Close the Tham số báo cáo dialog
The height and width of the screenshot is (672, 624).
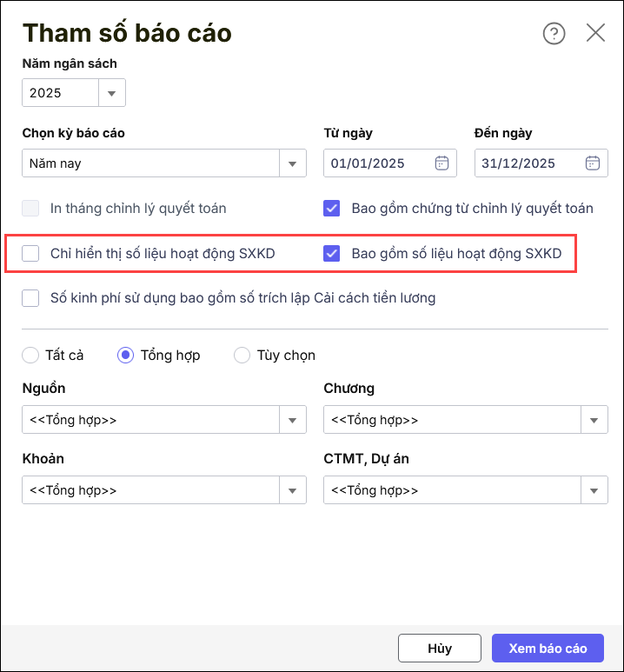click(x=595, y=33)
